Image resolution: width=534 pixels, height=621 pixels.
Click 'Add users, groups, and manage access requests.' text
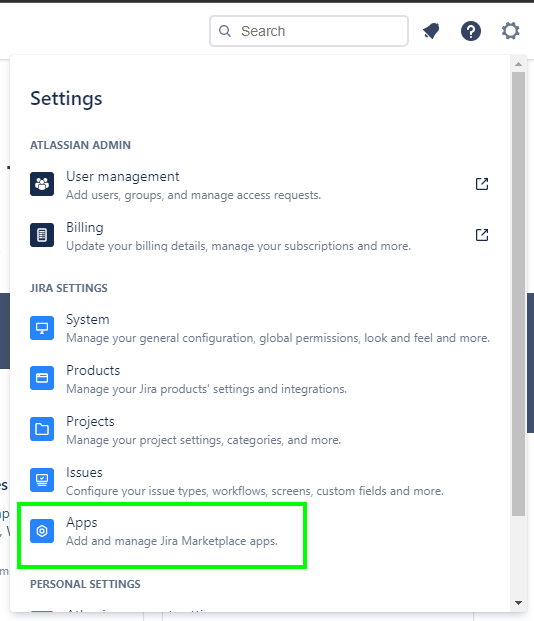pos(193,195)
